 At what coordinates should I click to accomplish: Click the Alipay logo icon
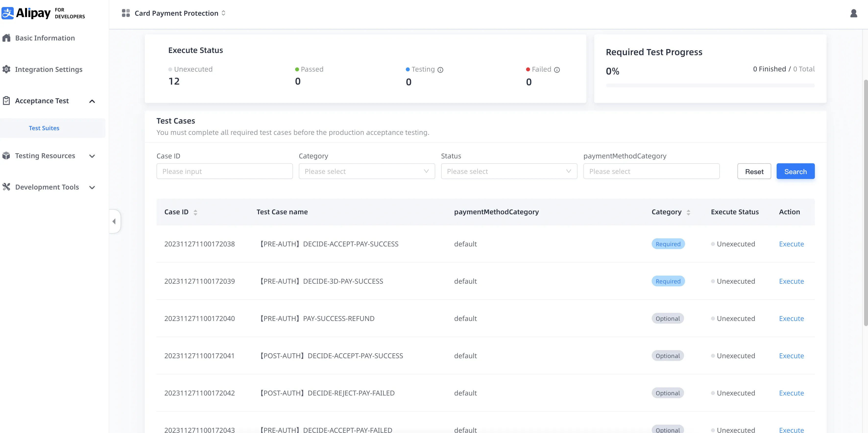click(x=8, y=13)
